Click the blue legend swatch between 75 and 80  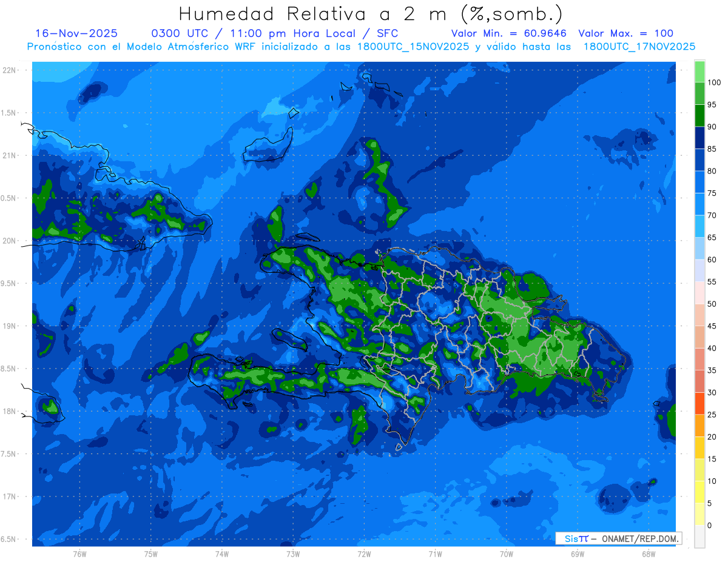pos(699,182)
